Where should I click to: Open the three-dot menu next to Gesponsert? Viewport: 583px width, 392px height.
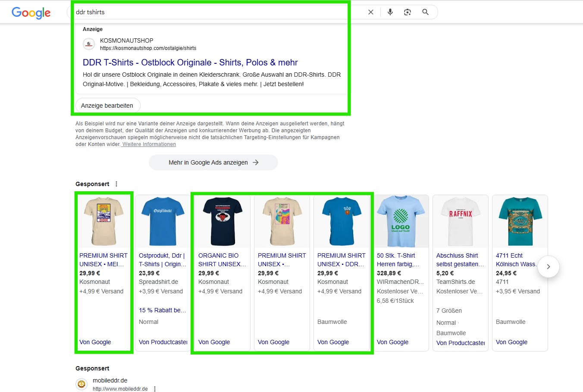point(116,184)
